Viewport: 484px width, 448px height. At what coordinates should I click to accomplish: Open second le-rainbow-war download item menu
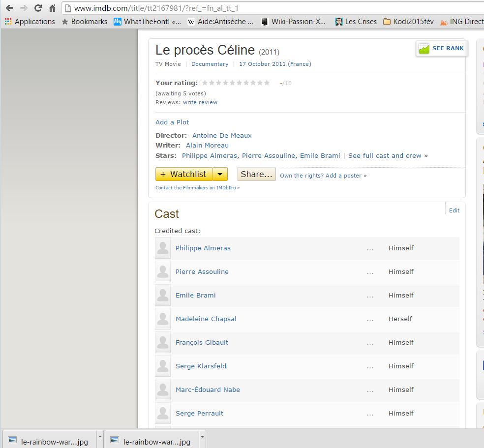(x=202, y=437)
